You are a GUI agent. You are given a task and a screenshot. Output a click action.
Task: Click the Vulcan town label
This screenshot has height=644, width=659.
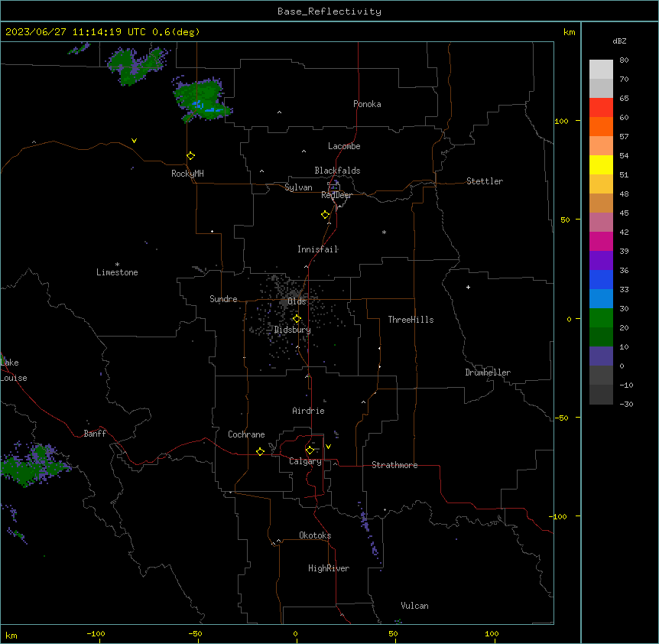415,606
